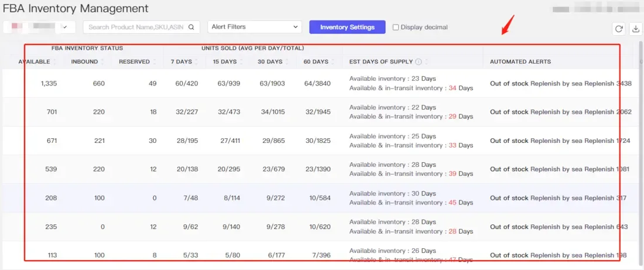Screen dimensions: 644x270
Task: Open the Alert Filters dropdown
Action: pos(255,27)
